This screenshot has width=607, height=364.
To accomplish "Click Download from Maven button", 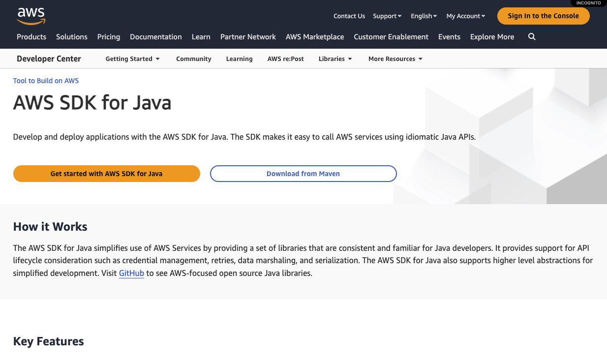I will 303,174.
